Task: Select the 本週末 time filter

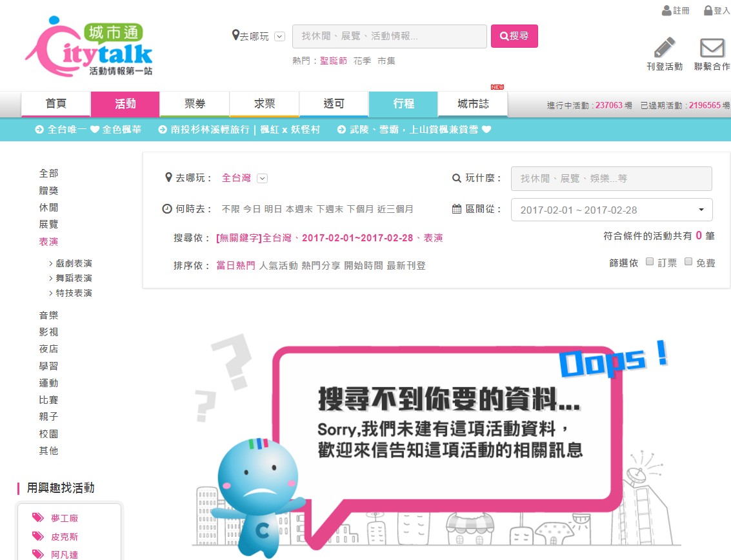Action: (x=299, y=209)
